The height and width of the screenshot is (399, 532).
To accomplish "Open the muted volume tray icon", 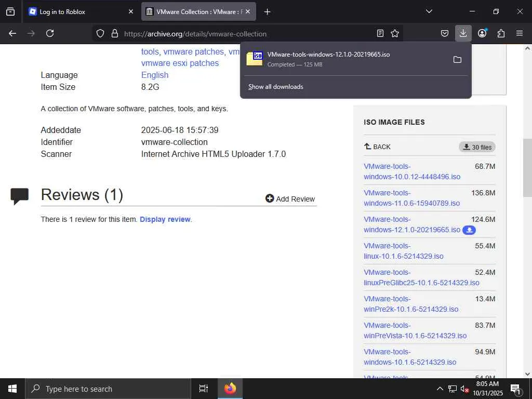I will pyautogui.click(x=464, y=389).
